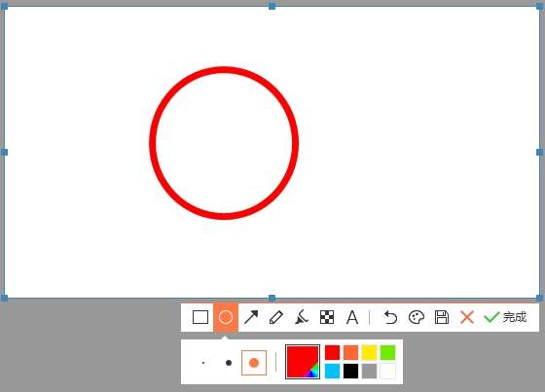Click the 完成 finish button
The image size is (545, 392).
tap(505, 317)
